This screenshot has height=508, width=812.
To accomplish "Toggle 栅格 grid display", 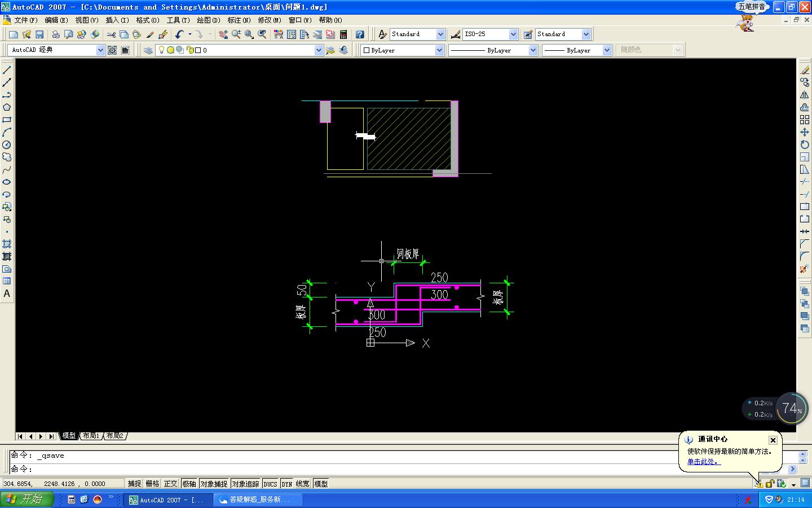I will [152, 484].
